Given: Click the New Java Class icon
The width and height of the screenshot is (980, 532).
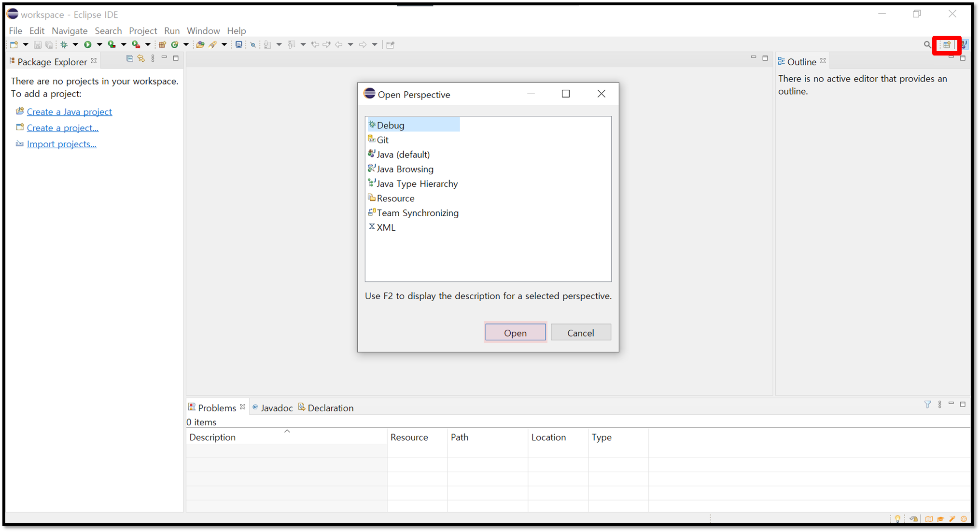Looking at the screenshot, I should pos(174,44).
